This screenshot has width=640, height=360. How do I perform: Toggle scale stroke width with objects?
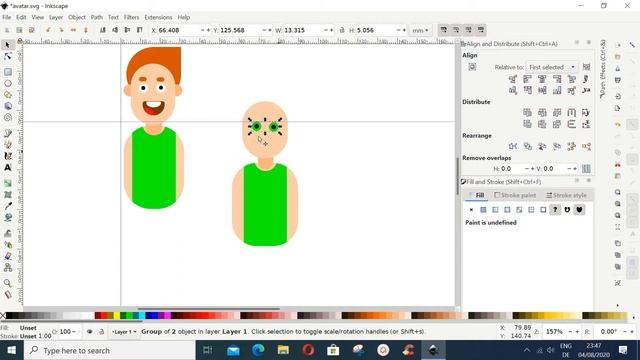[x=444, y=30]
